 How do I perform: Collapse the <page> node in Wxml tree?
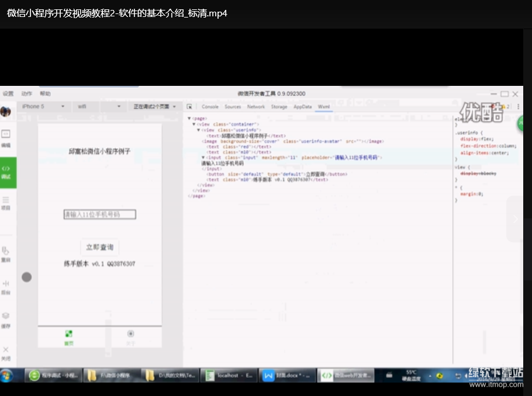click(189, 119)
